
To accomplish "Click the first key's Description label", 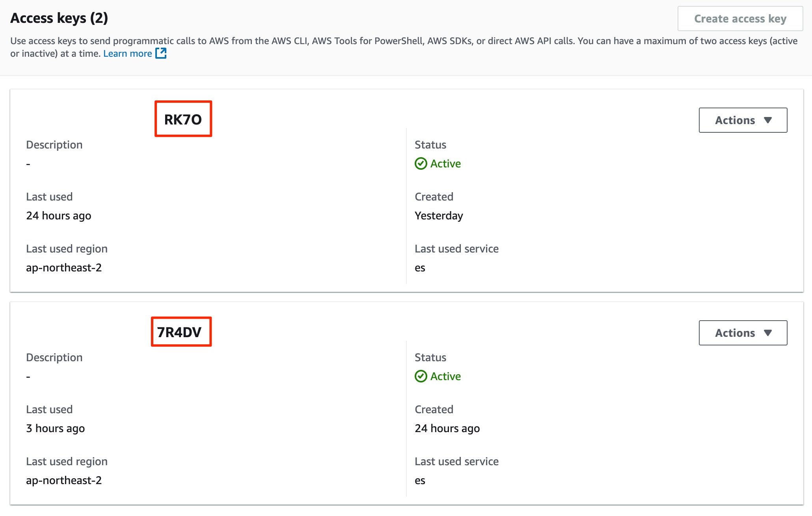I will click(x=54, y=145).
